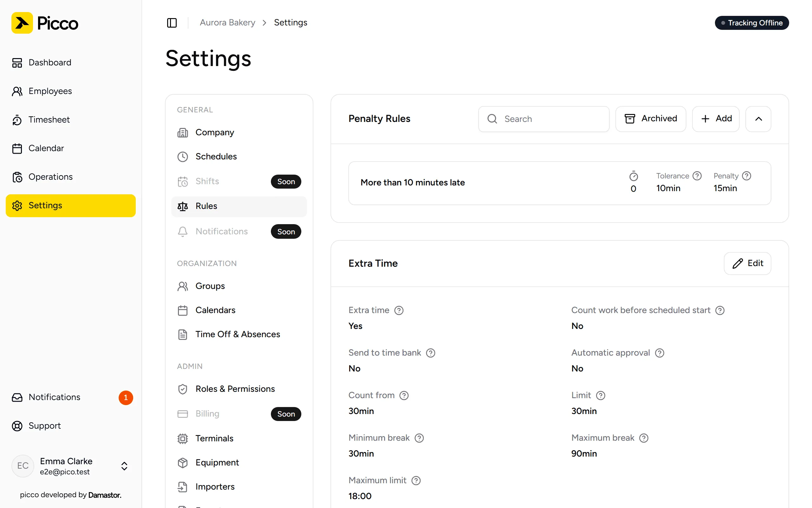812x508 pixels.
Task: Click the Maximum break help icon
Action: pos(644,438)
